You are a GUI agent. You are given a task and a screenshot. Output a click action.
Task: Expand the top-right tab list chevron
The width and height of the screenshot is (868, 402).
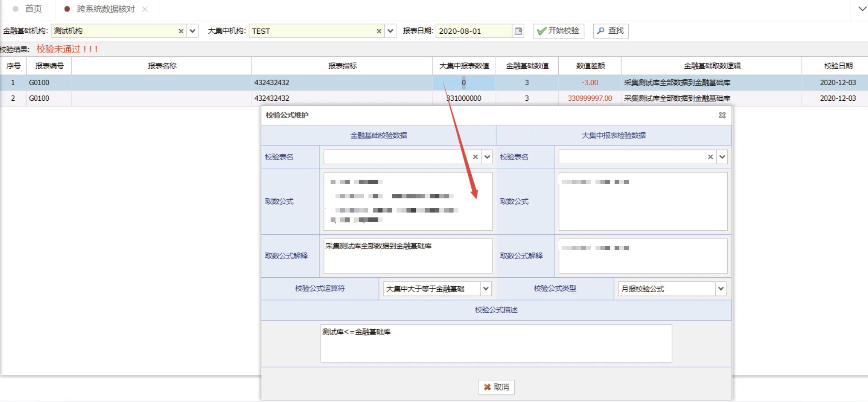[862, 9]
